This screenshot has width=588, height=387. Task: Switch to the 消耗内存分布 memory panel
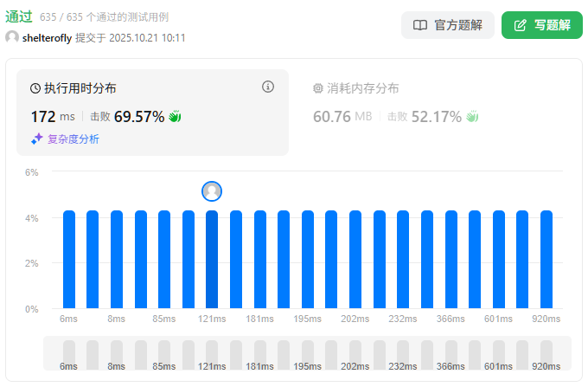coord(362,88)
